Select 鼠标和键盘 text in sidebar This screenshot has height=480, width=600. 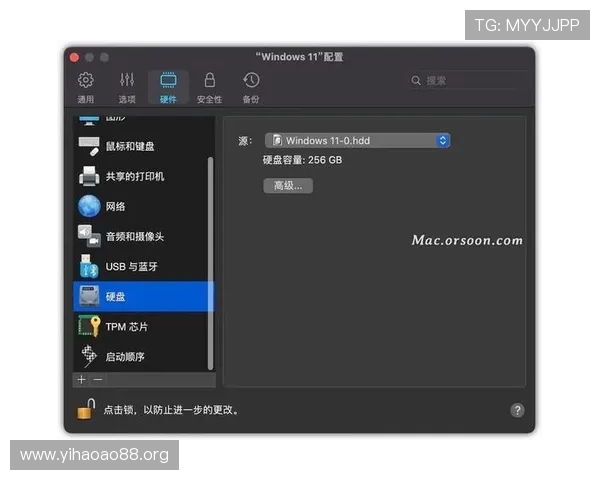130,146
